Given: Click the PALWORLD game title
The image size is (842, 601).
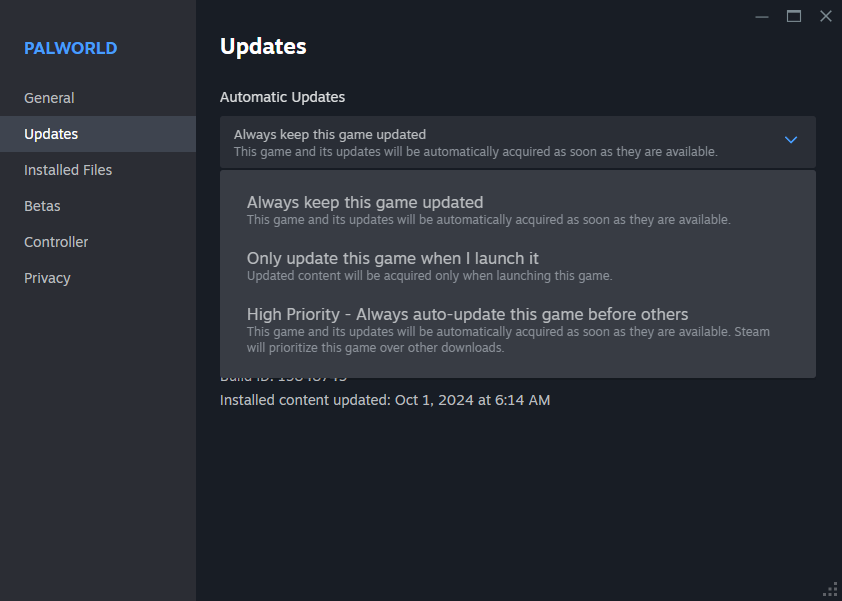Looking at the screenshot, I should (70, 48).
